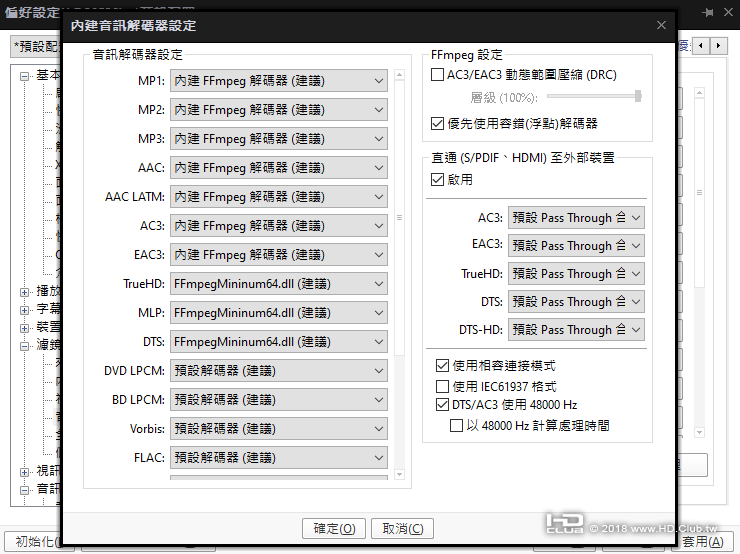Expand the 裝置 tree node in Preferences

pyautogui.click(x=24, y=328)
